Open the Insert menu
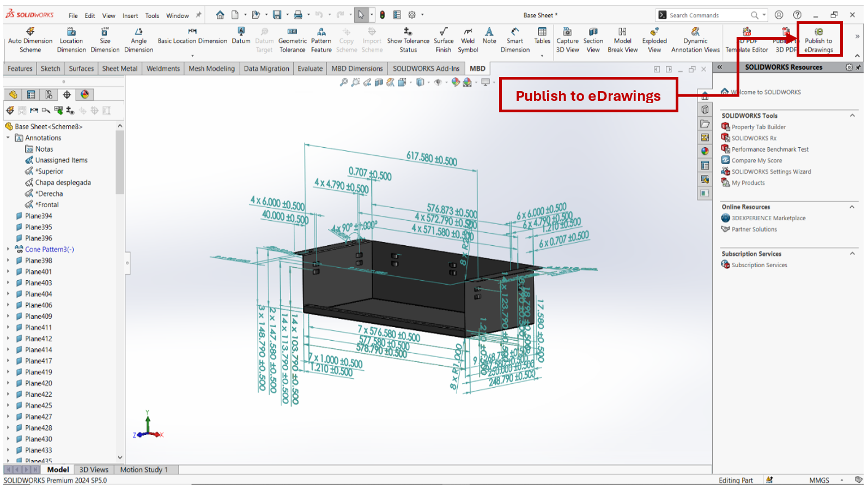This screenshot has width=868, height=489. (130, 16)
